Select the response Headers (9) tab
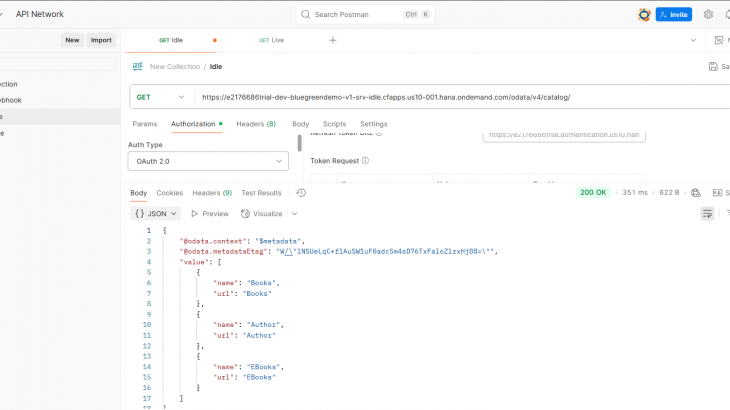730x410 pixels. pos(212,193)
